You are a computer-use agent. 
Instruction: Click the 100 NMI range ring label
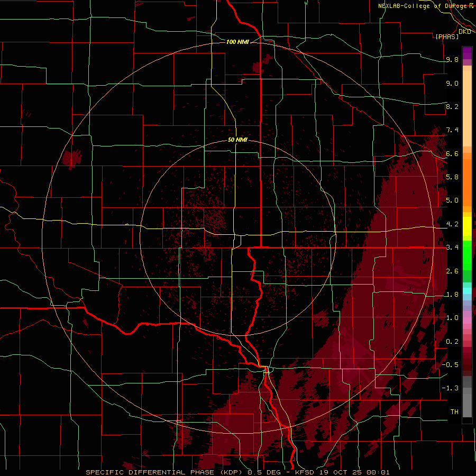(237, 42)
